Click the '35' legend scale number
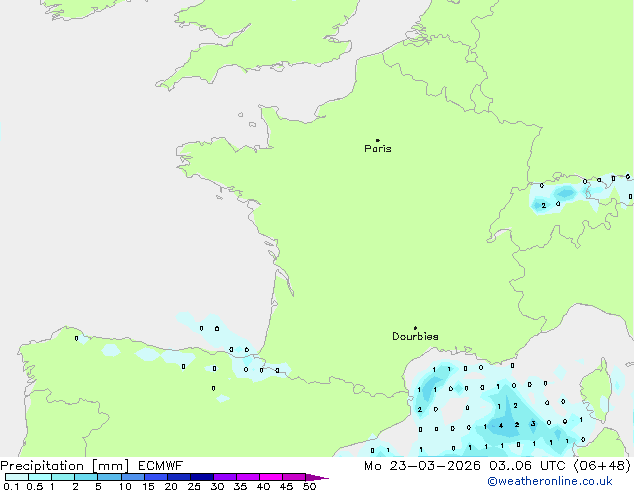 click(x=240, y=486)
